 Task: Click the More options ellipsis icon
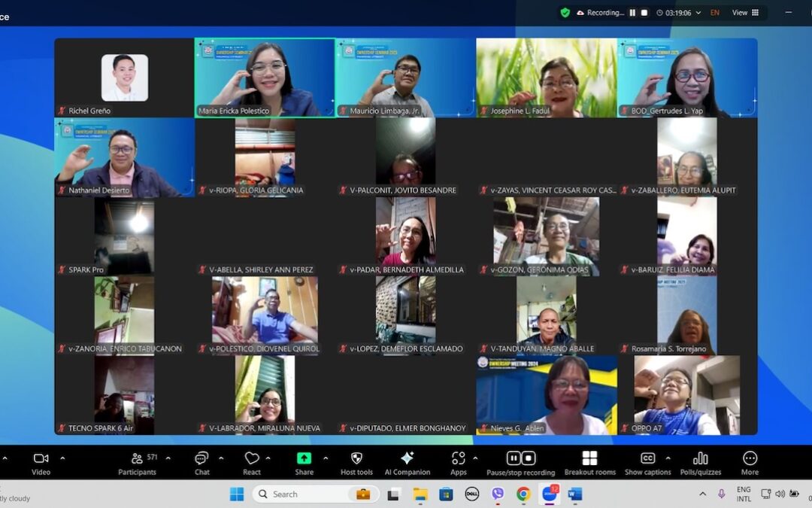[x=750, y=458]
